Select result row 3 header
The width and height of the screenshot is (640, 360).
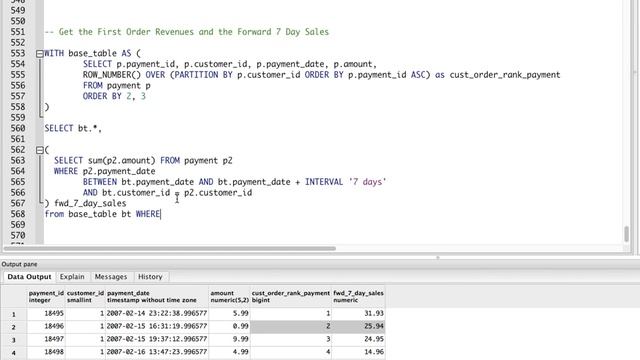click(x=14, y=340)
